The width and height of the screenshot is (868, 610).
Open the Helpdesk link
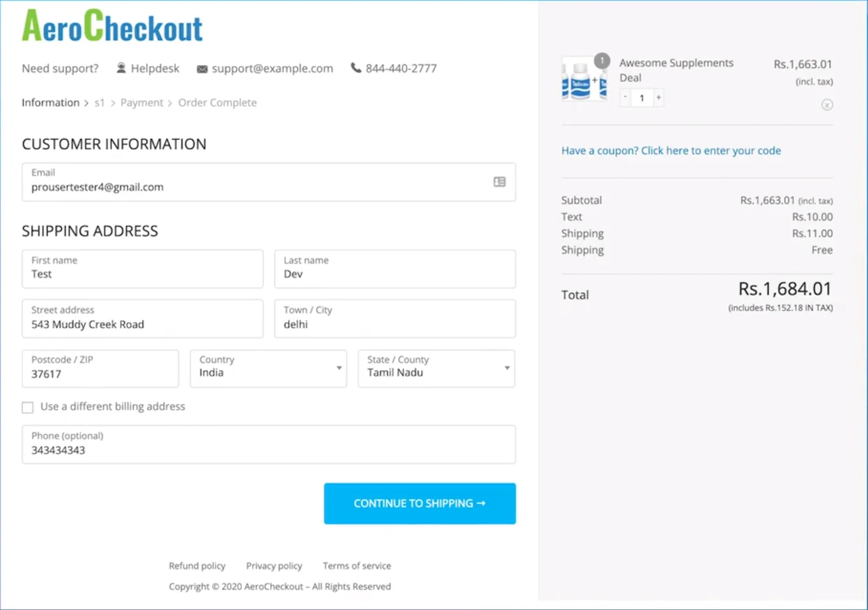coord(155,68)
